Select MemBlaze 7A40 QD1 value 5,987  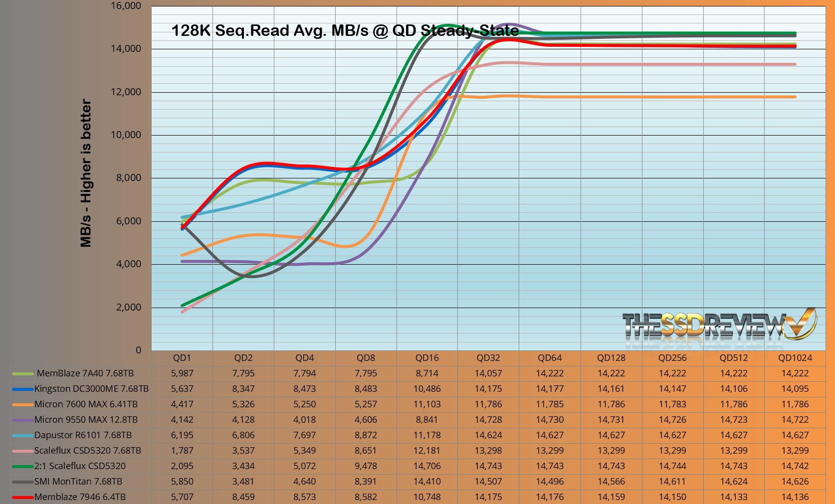(x=182, y=373)
